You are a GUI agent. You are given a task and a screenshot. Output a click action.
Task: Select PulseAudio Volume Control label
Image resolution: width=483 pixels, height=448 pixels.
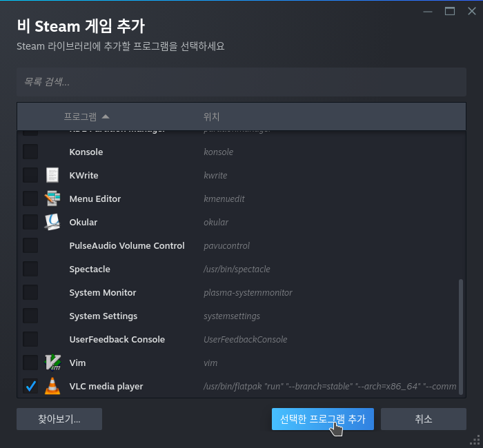[x=127, y=245]
